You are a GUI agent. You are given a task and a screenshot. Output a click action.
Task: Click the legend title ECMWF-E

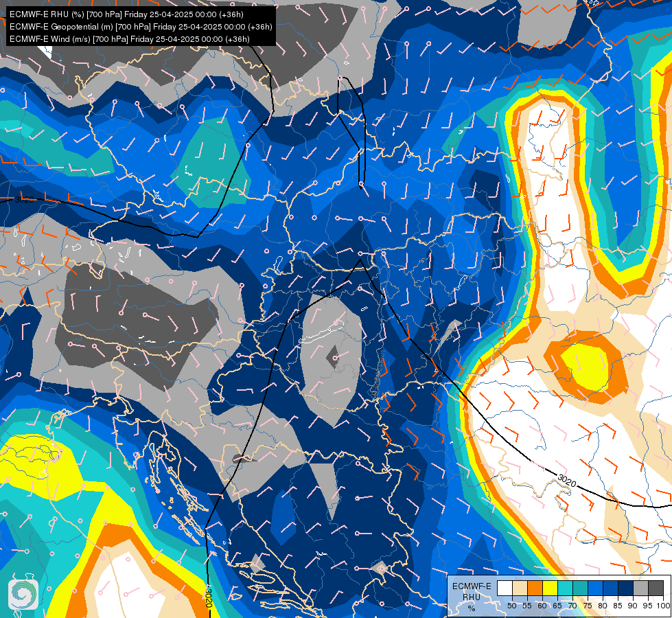(472, 586)
